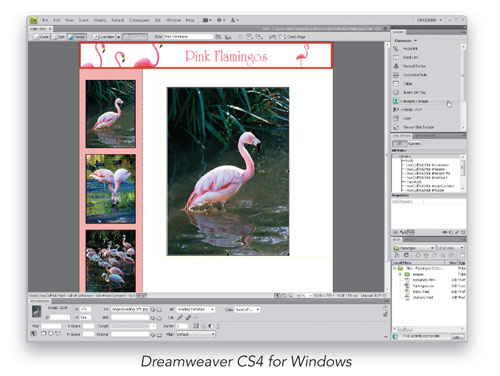The width and height of the screenshot is (500, 376).
Task: Click the Server-Side Include icon
Action: [x=396, y=127]
